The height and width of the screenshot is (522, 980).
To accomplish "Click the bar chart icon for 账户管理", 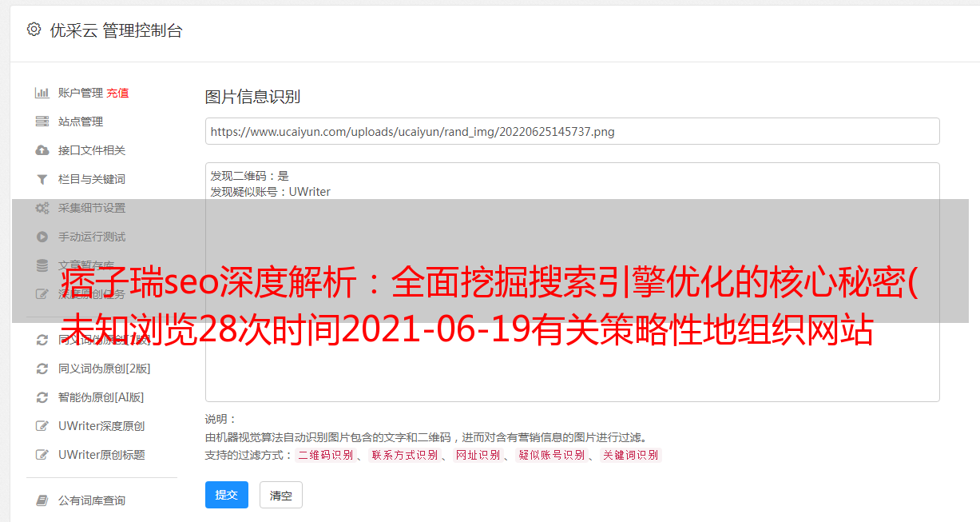I will 42,93.
